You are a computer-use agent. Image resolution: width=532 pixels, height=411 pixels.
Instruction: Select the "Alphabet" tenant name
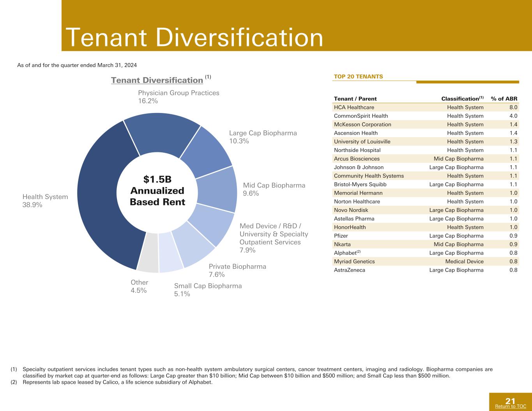point(345,253)
